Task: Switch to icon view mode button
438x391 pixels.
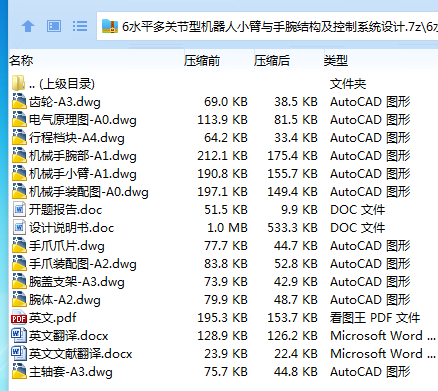Action: 54,26
